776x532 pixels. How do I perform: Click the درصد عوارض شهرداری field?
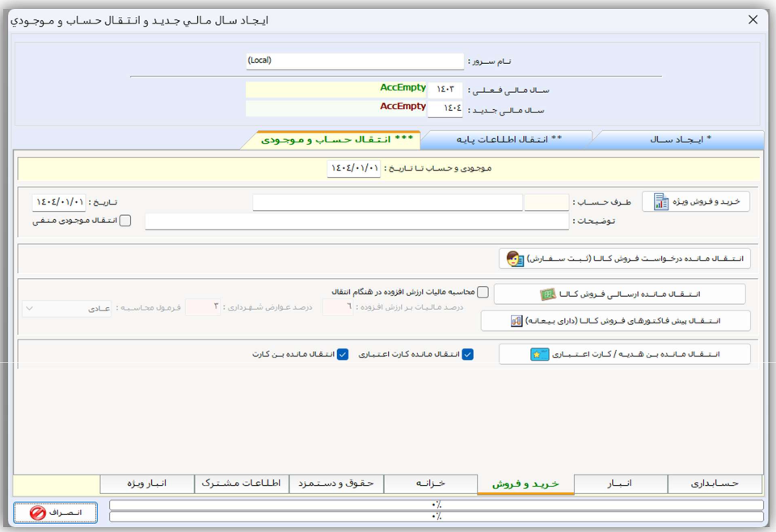203,307
